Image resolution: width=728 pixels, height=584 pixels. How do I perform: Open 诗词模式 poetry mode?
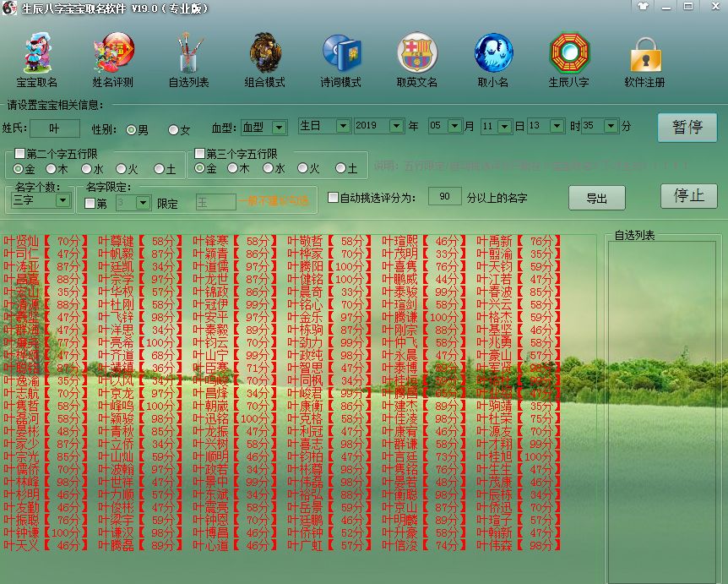(341, 59)
